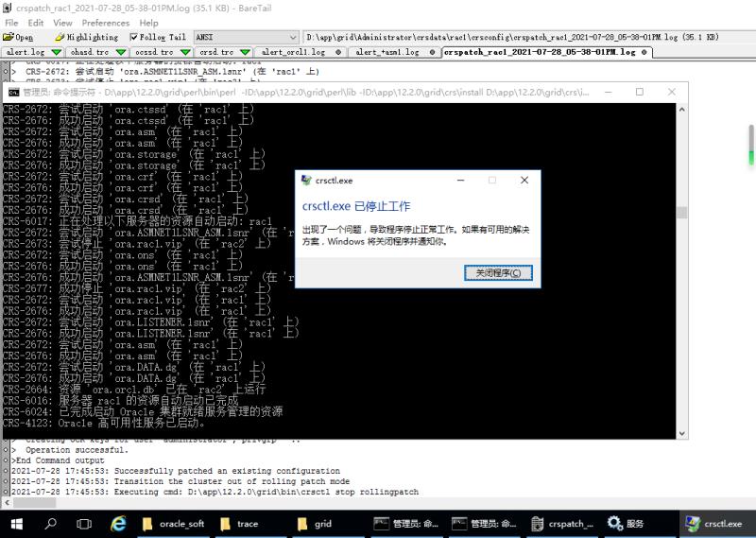Launch Internet Explorer from taskbar
Viewport: 756px width, 538px height.
click(118, 524)
